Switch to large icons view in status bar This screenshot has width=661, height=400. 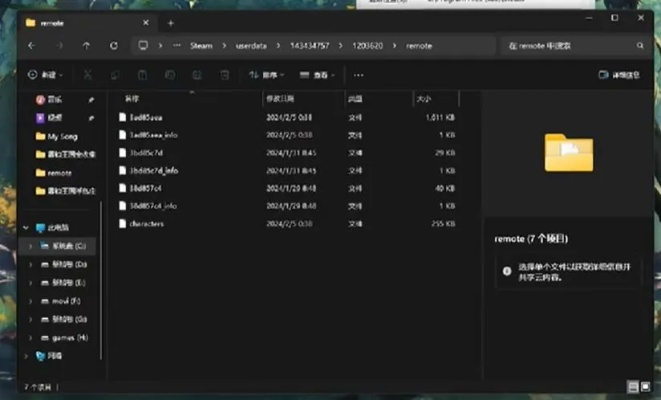tap(645, 386)
